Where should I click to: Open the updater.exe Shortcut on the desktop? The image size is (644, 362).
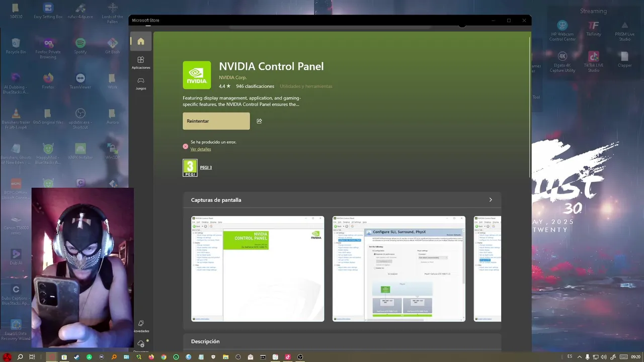tap(80, 119)
